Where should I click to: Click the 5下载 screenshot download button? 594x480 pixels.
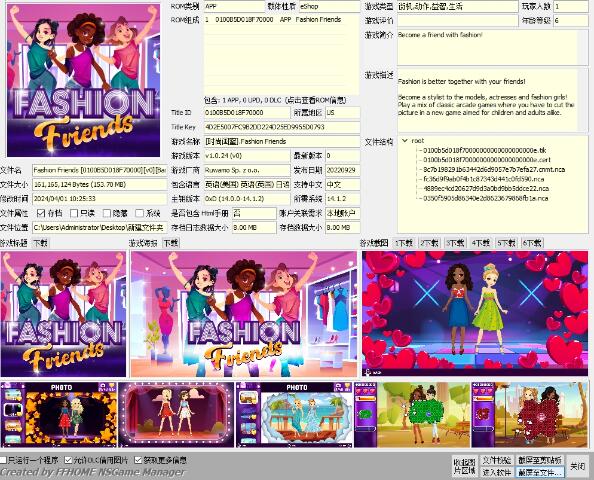tap(506, 243)
